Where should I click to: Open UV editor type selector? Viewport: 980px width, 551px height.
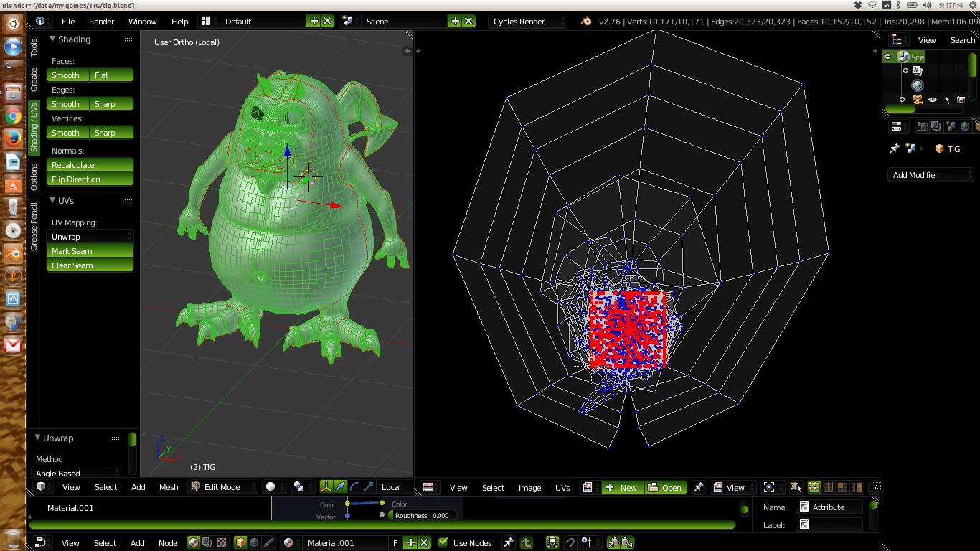click(x=431, y=487)
